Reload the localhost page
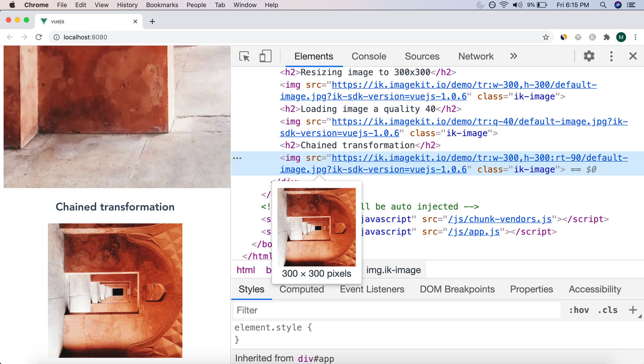 [39, 37]
